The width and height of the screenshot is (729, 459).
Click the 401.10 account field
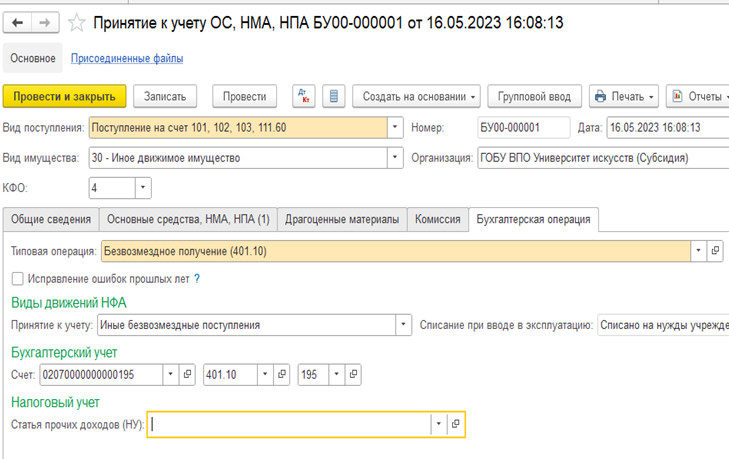tap(230, 374)
